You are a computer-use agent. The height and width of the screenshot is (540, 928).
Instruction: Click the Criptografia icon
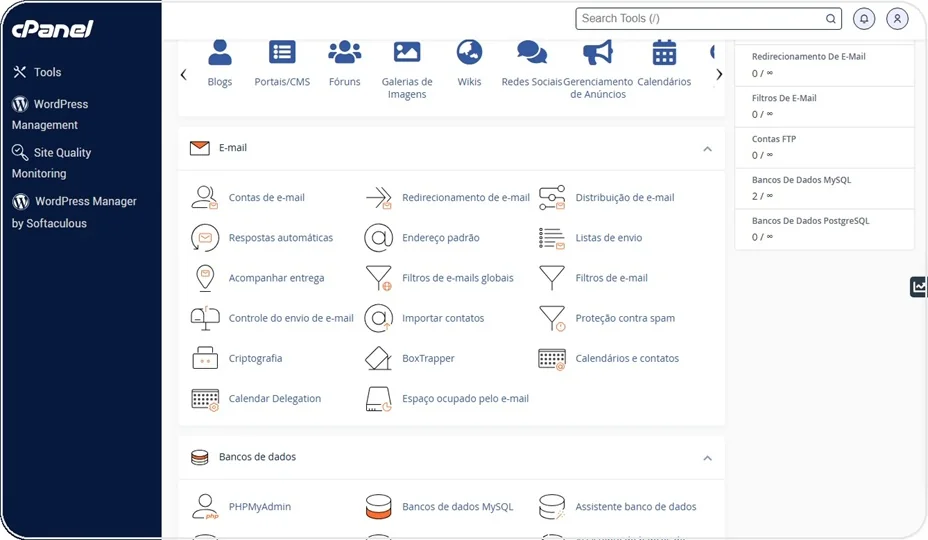tap(205, 358)
